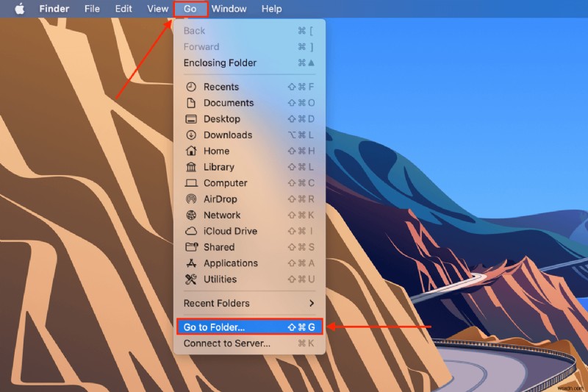Click the Applications icon

click(191, 263)
